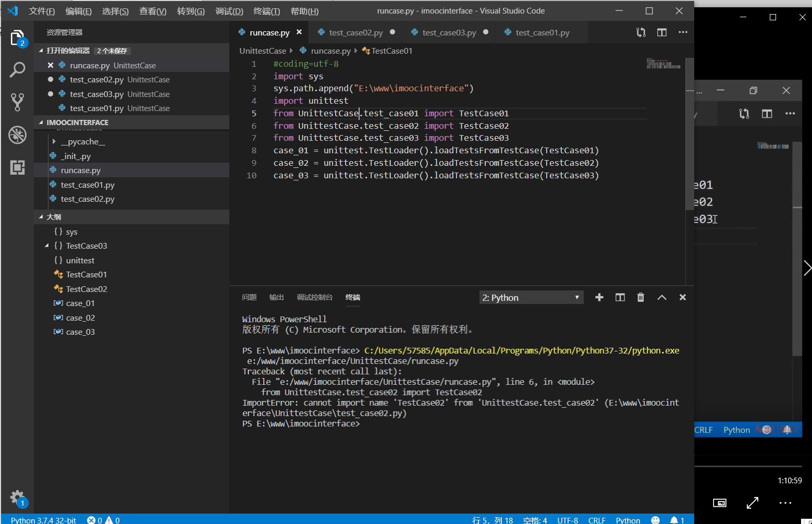This screenshot has height=524, width=812.
Task: Add a new terminal with plus icon
Action: (x=599, y=297)
